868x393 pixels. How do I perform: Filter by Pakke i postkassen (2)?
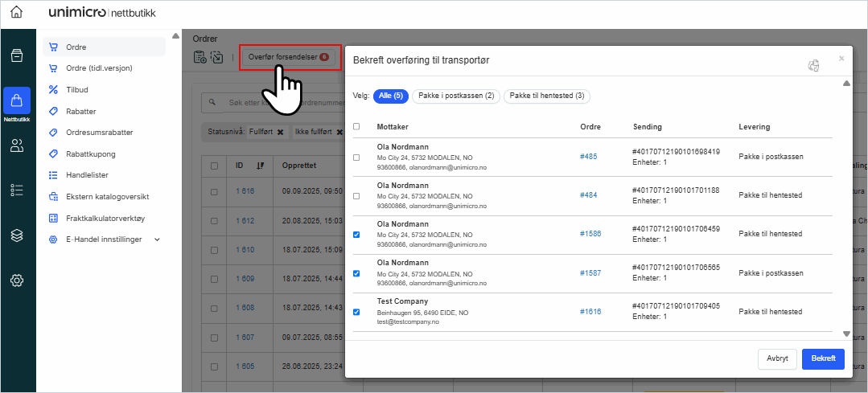coord(455,96)
